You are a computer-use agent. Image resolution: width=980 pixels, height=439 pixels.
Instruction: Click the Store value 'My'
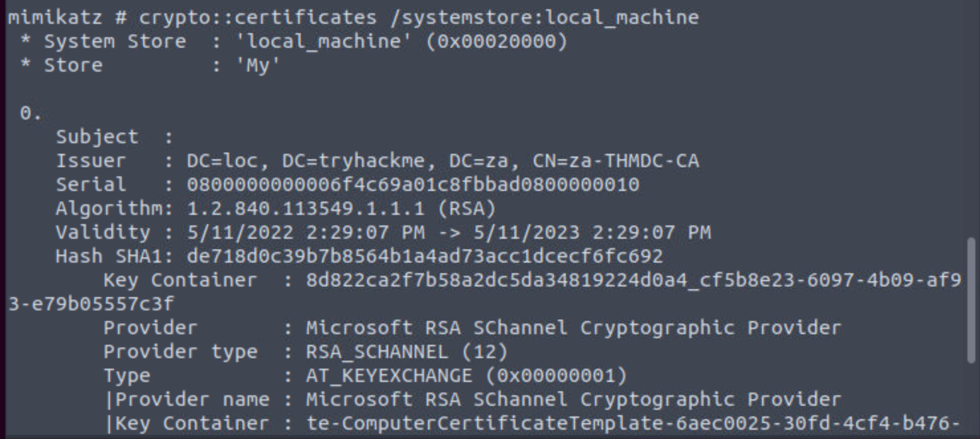click(x=258, y=65)
